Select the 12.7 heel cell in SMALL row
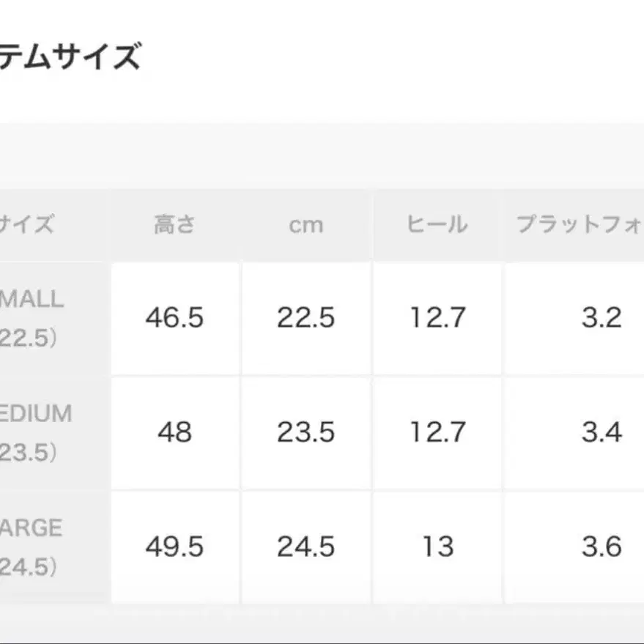The height and width of the screenshot is (644, 644). click(x=437, y=318)
